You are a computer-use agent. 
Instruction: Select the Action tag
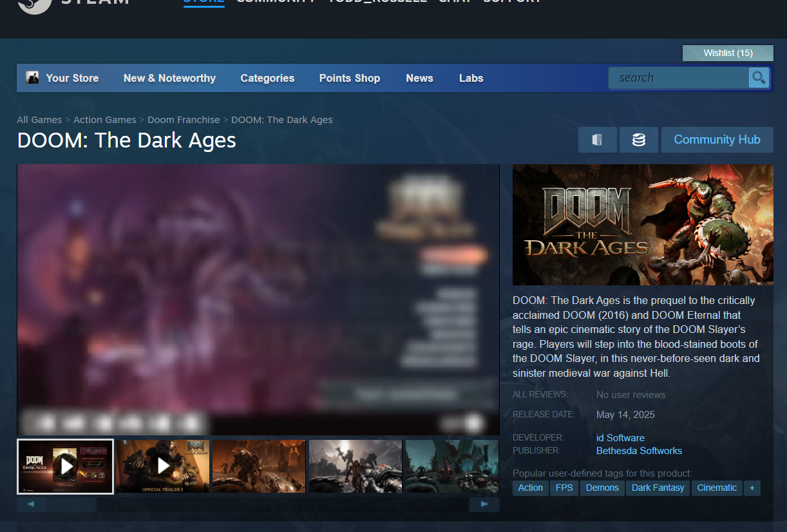(x=530, y=488)
